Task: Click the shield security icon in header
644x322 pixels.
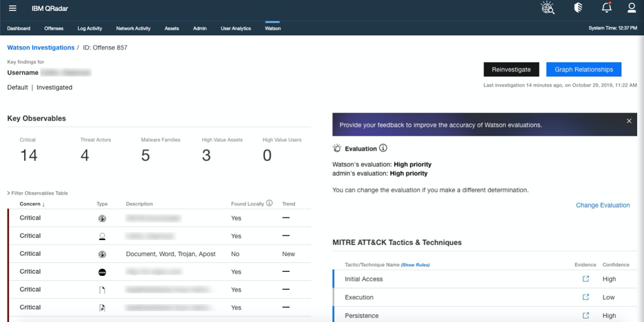Action: (578, 8)
